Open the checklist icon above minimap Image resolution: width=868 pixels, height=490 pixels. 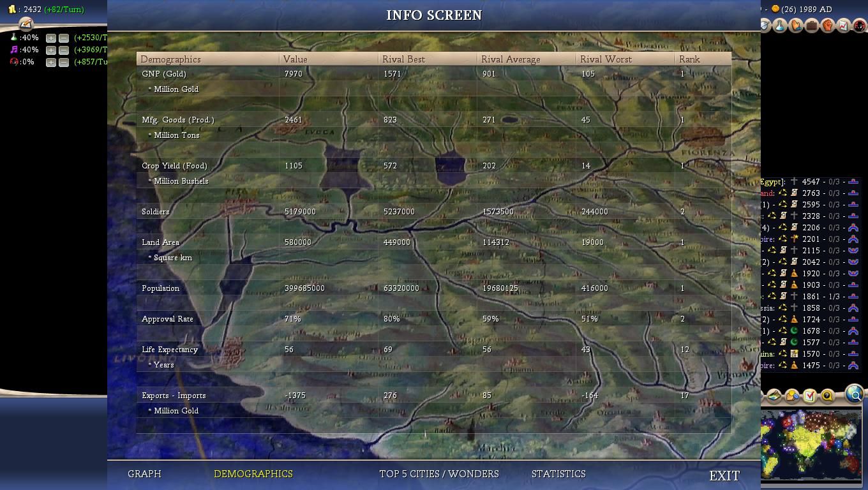coord(809,396)
